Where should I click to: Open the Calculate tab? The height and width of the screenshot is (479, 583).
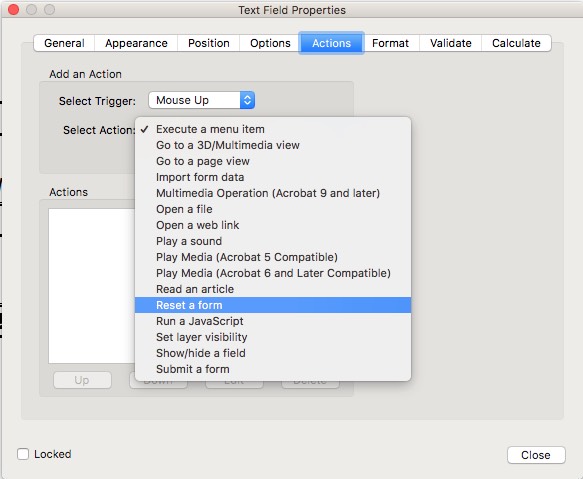pyautogui.click(x=516, y=43)
